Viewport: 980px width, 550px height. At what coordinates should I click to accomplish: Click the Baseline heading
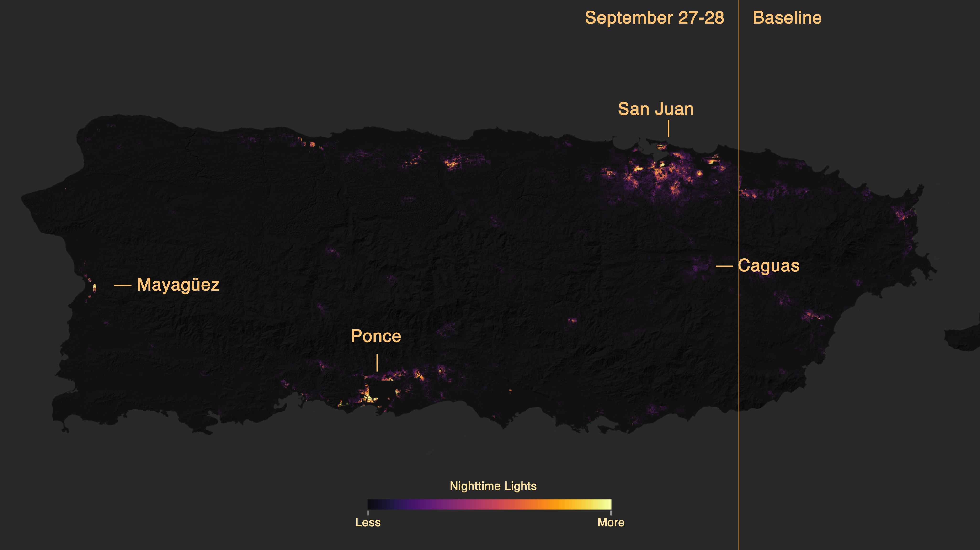point(787,18)
